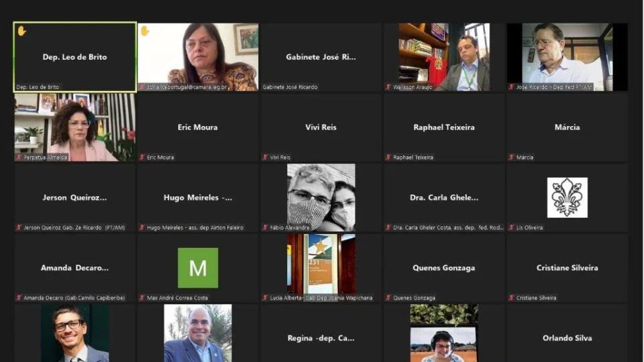Viewport: 644px width, 362px height.
Task: Click the muted mic icon next to Vivi Reis label
Action: click(265, 158)
